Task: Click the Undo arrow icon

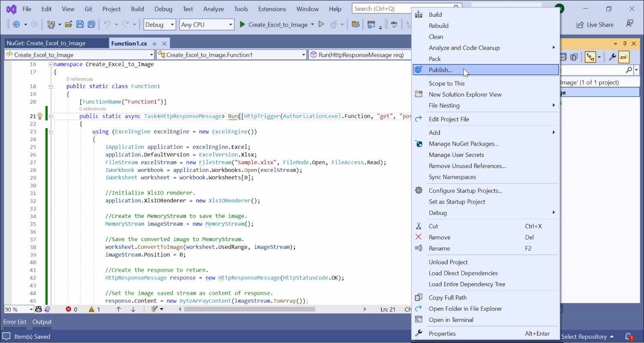Action: click(x=107, y=24)
